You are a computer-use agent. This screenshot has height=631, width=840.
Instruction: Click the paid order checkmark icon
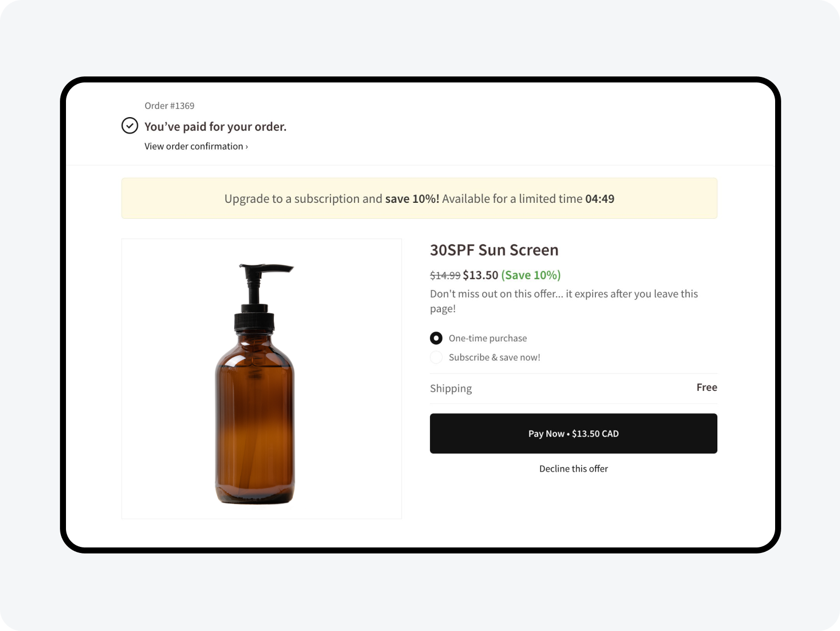point(130,126)
